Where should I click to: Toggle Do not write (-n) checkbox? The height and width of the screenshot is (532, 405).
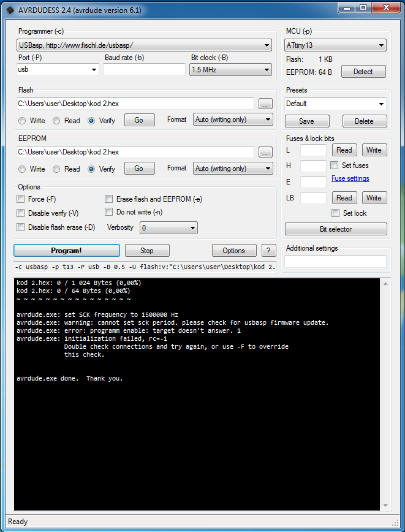[x=108, y=212]
